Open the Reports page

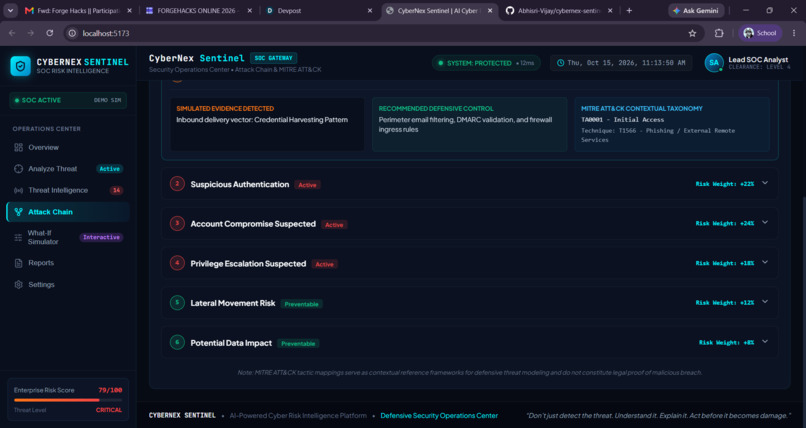pos(67,263)
